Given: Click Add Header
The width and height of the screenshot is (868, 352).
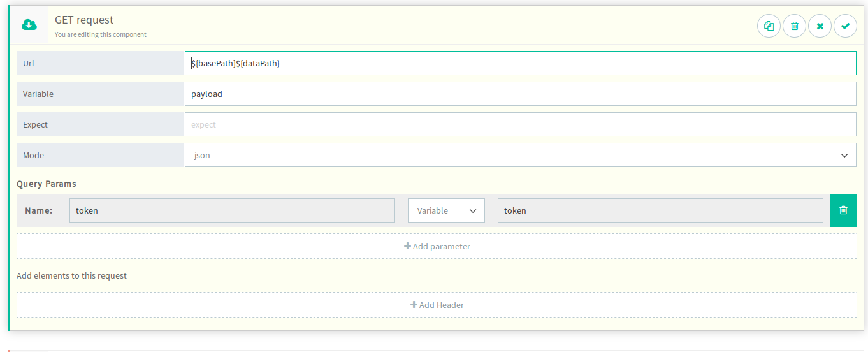Looking at the screenshot, I should pos(437,305).
